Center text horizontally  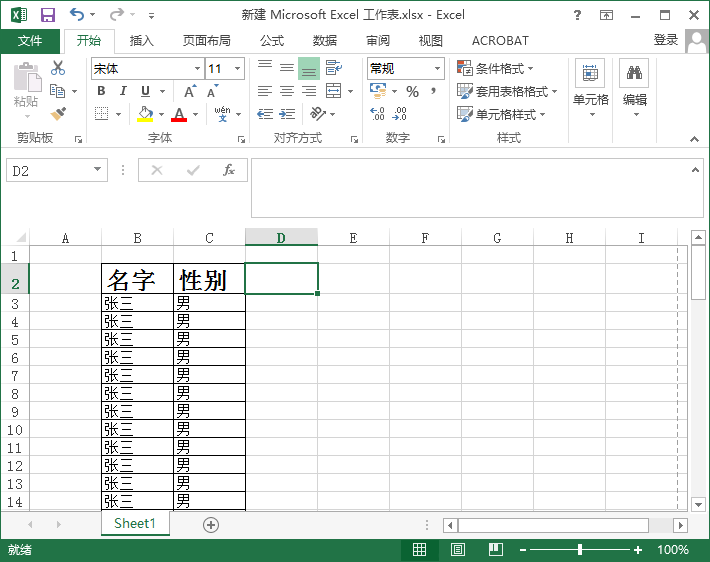coord(287,91)
